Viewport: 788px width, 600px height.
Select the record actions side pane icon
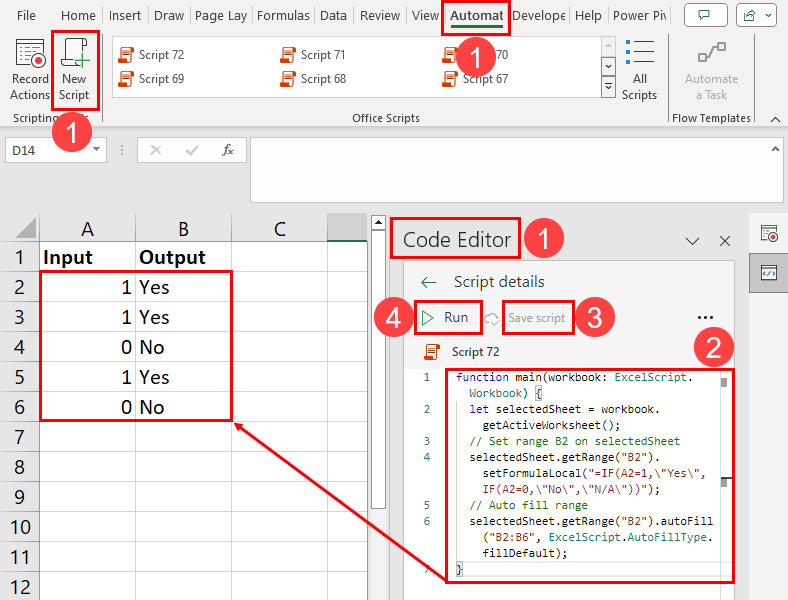coord(769,233)
